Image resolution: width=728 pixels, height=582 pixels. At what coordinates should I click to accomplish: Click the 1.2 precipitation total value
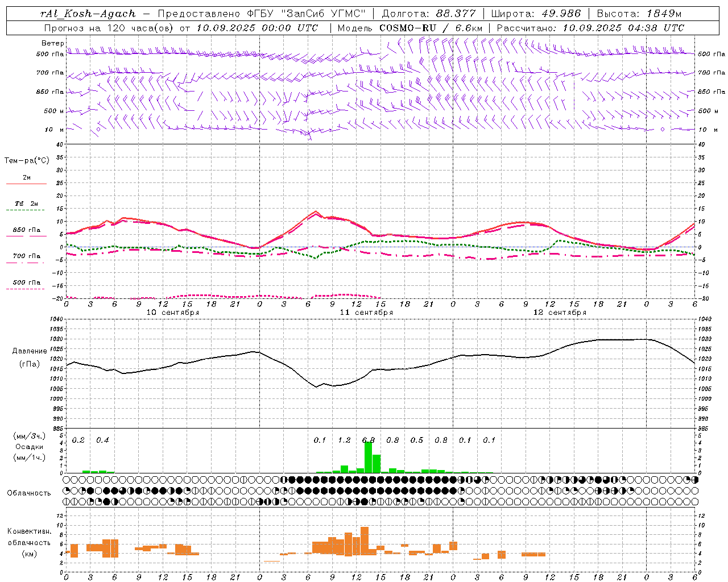pyautogui.click(x=344, y=440)
